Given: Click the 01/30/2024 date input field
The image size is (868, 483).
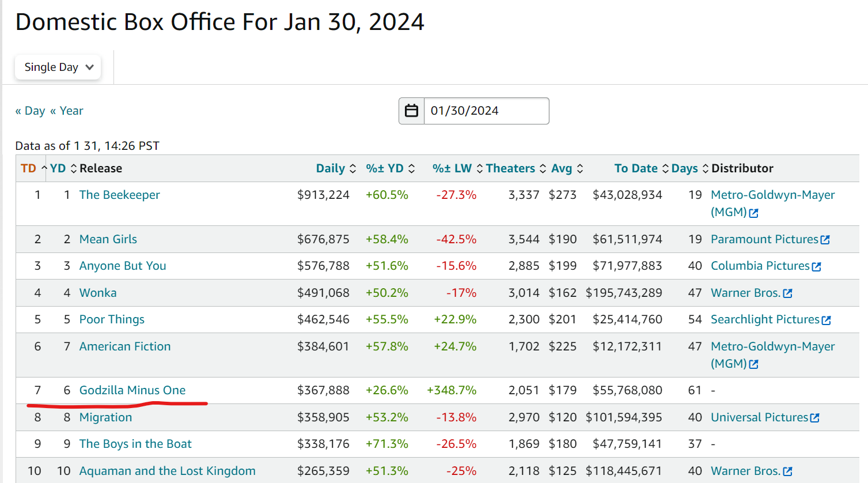Looking at the screenshot, I should pyautogui.click(x=486, y=111).
